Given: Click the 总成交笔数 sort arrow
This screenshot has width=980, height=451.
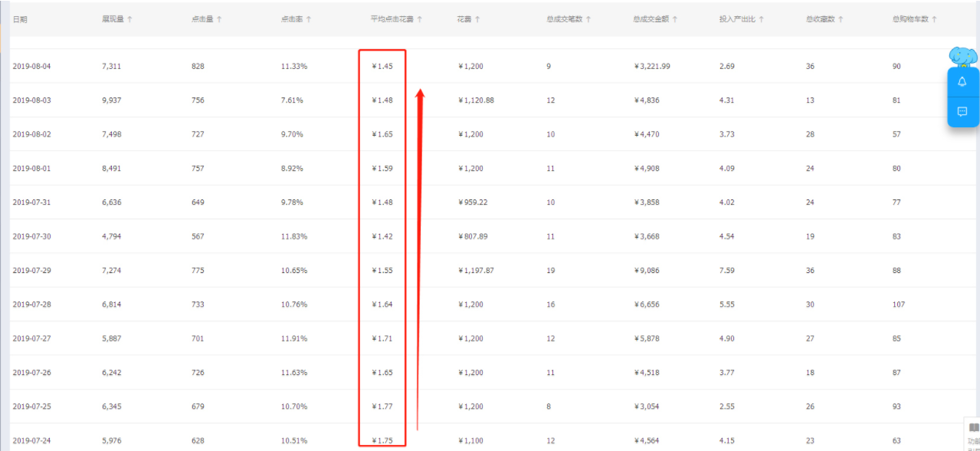Looking at the screenshot, I should 588,19.
